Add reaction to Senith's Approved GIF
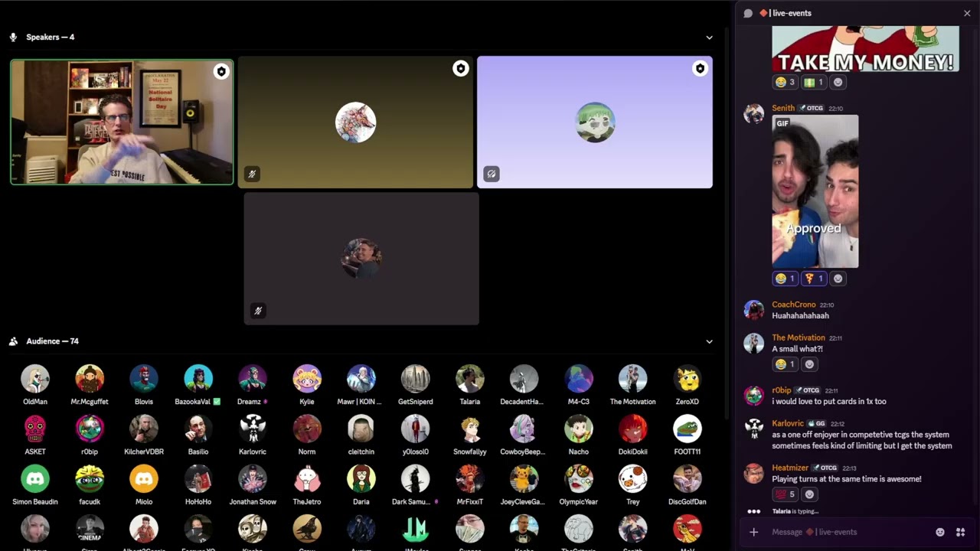Viewport: 980px width, 551px height. tap(838, 279)
